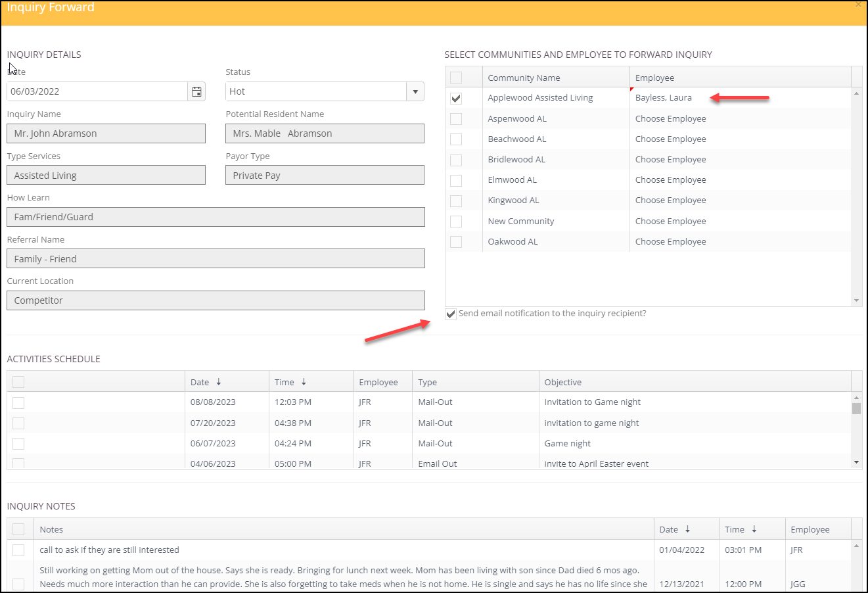Change employee Bayless, Laura cell

pos(740,97)
